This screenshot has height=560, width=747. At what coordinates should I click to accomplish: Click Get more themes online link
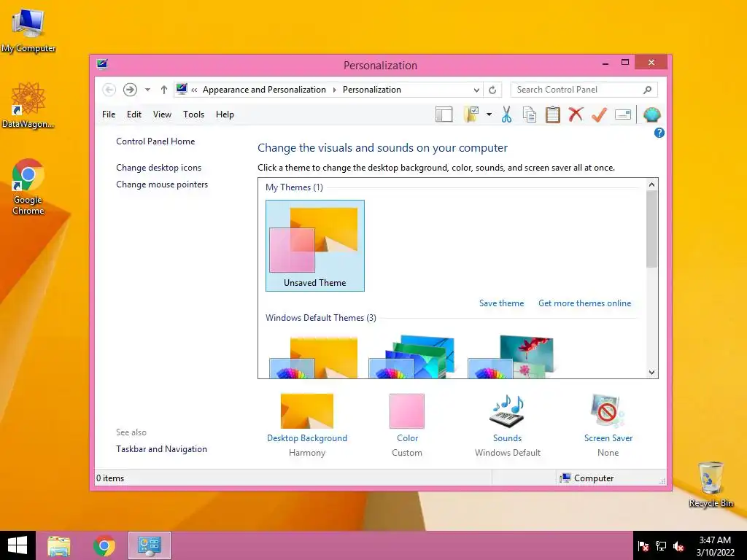pos(584,303)
